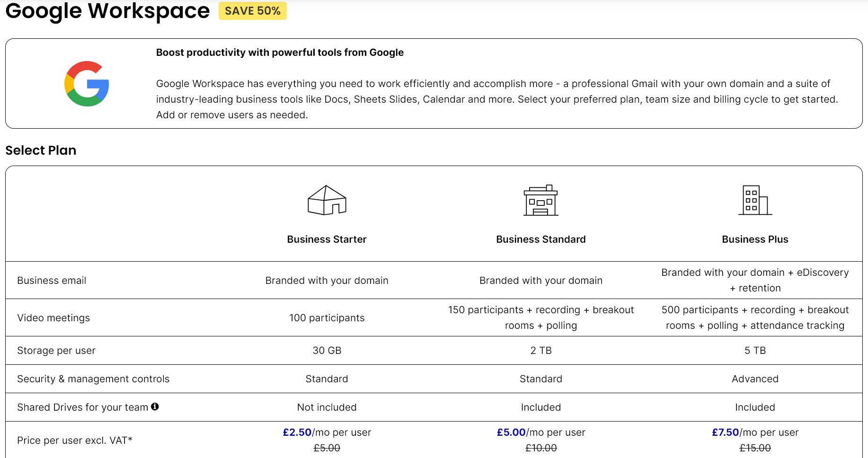Click the Storage per user row label
Screen dimensions: 868x458
point(56,351)
